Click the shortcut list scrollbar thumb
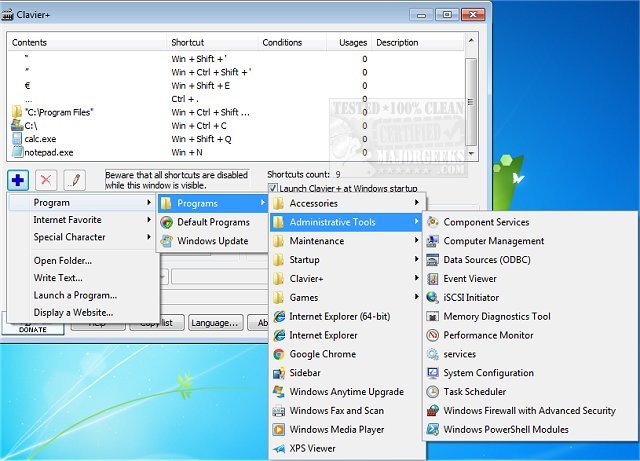 471,102
